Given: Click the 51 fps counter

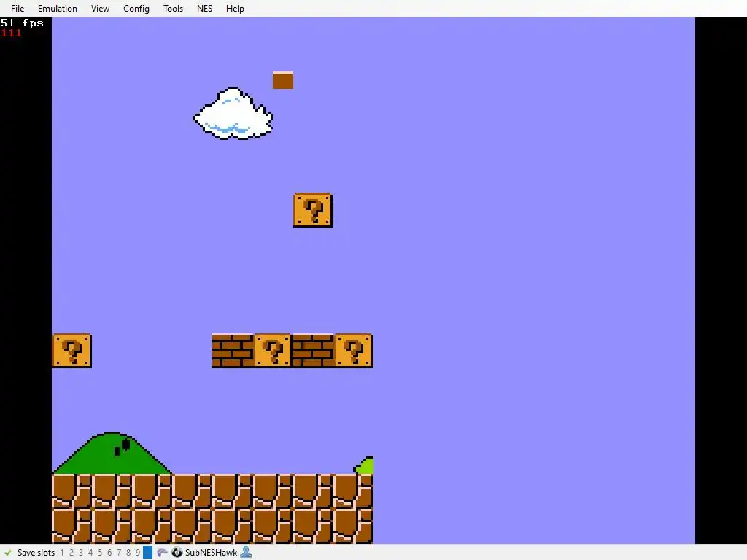Looking at the screenshot, I should click(22, 23).
